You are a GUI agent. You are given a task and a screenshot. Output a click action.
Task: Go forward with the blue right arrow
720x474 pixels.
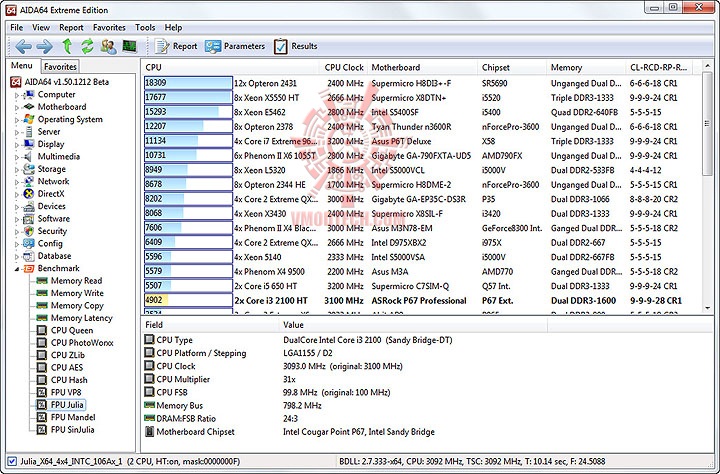coord(45,46)
